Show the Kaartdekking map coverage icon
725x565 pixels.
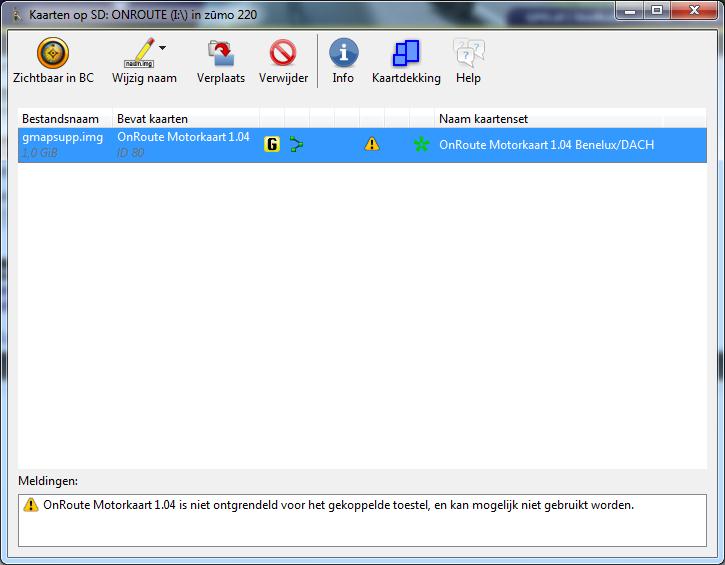[x=406, y=53]
